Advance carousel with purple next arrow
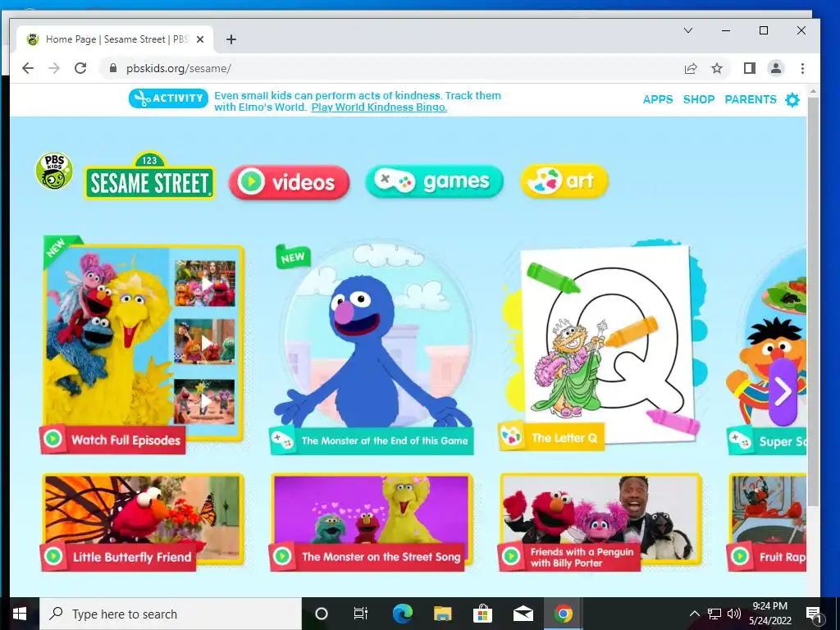840x630 pixels. click(x=783, y=393)
